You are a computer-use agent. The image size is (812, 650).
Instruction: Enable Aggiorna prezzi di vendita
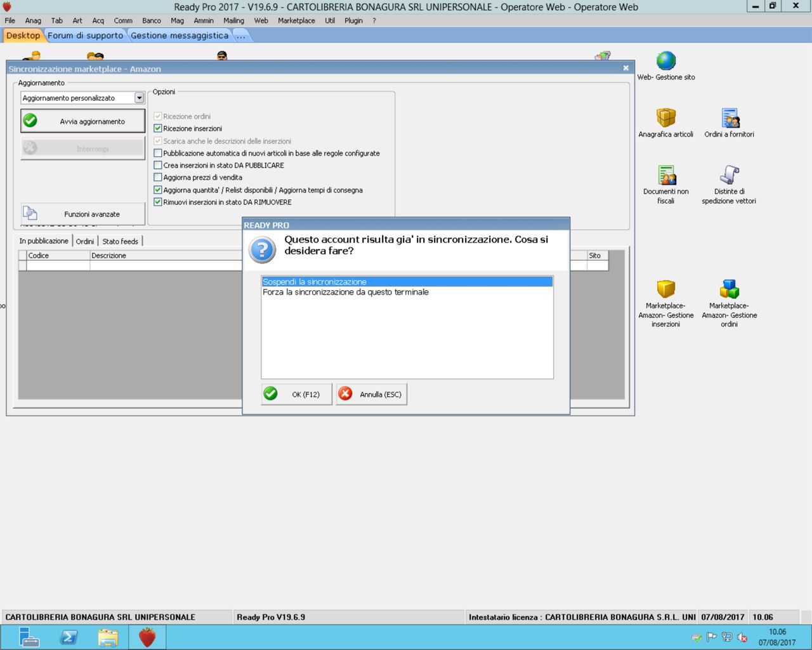point(158,177)
